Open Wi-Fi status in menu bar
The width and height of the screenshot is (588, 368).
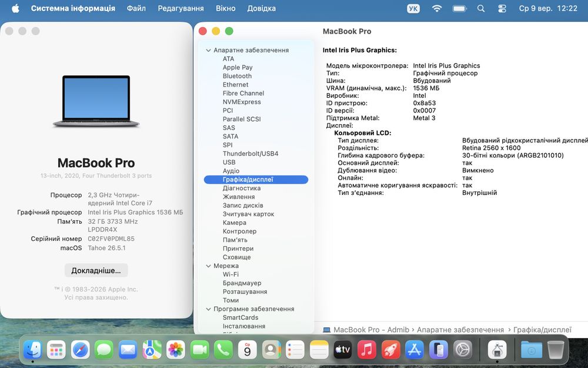(436, 8)
